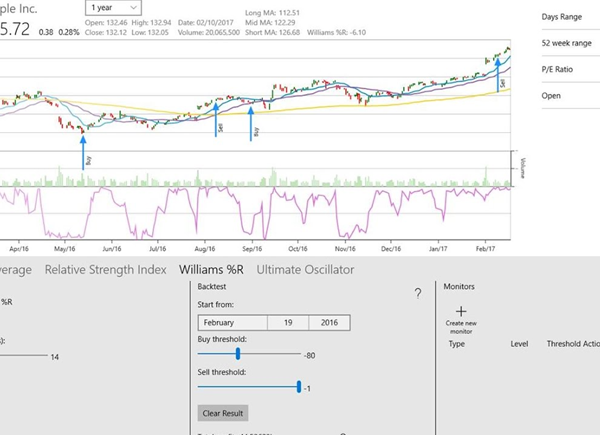Open the 1 year time range dropdown
This screenshot has height=435, width=600.
point(113,8)
